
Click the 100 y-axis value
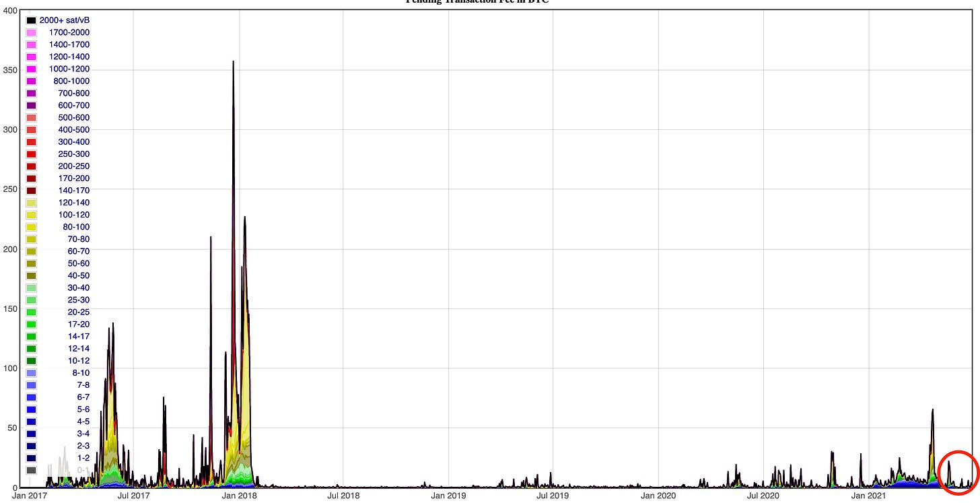pyautogui.click(x=10, y=368)
